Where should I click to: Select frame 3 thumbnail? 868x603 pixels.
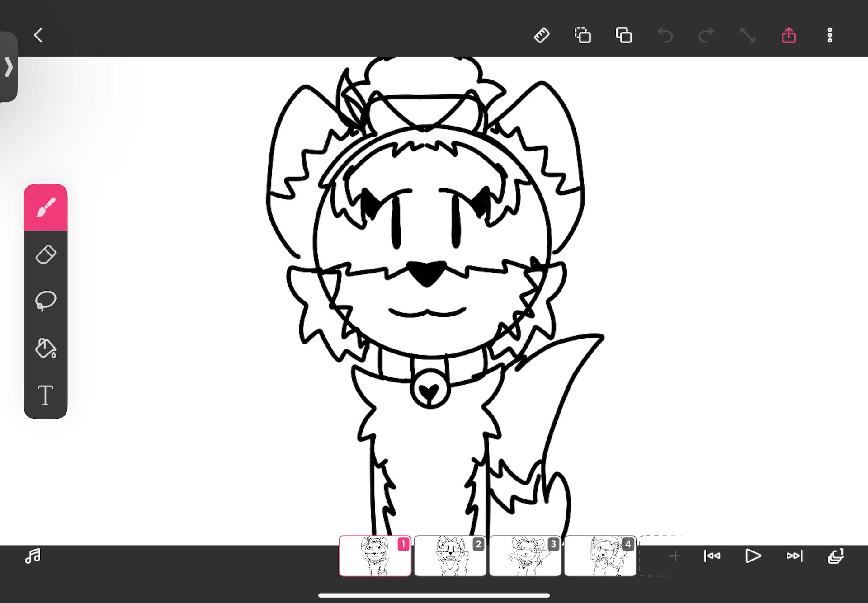(x=525, y=556)
